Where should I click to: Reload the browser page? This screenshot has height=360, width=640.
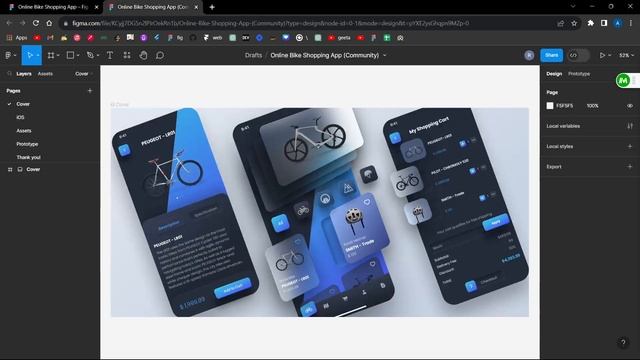(36, 23)
